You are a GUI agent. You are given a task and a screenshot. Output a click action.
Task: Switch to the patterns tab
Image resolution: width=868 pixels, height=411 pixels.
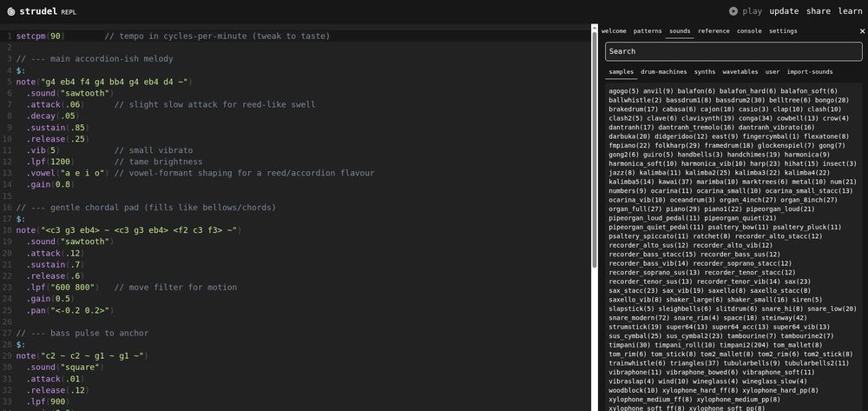[648, 31]
